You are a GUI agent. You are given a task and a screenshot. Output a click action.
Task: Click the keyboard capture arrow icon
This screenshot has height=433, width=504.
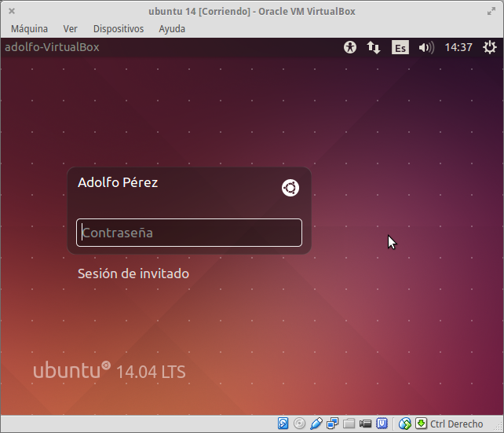click(421, 424)
